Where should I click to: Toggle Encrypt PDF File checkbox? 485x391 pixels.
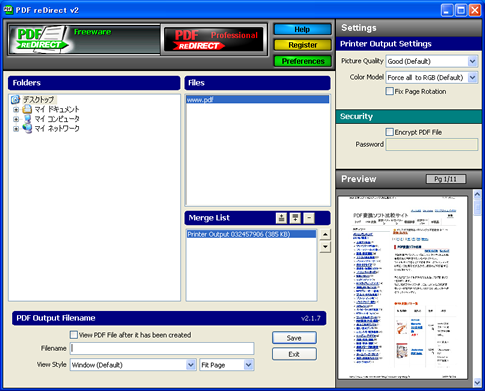(x=389, y=132)
